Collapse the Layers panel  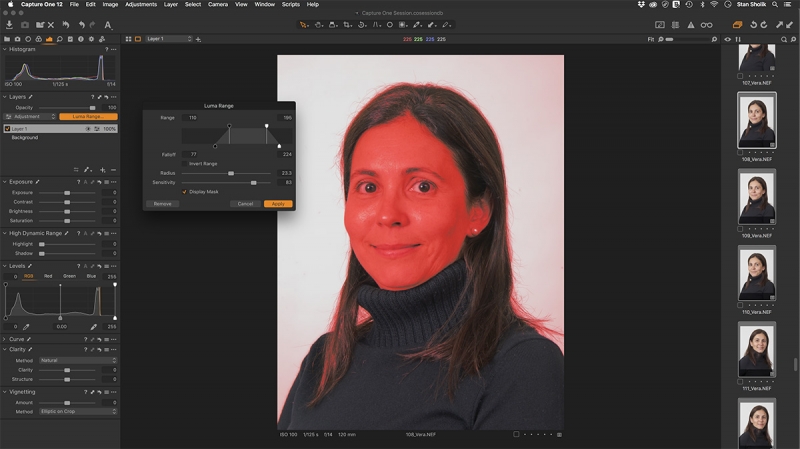point(5,97)
